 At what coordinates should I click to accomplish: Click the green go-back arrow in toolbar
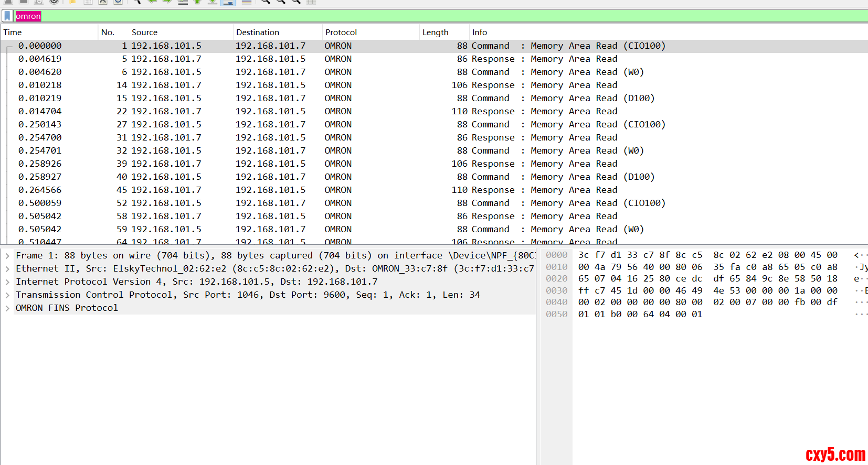152,2
